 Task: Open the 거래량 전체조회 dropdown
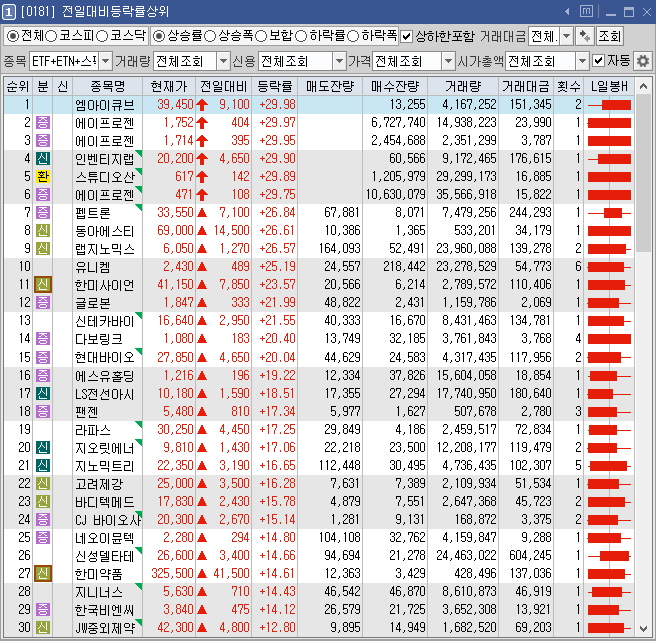[x=224, y=62]
